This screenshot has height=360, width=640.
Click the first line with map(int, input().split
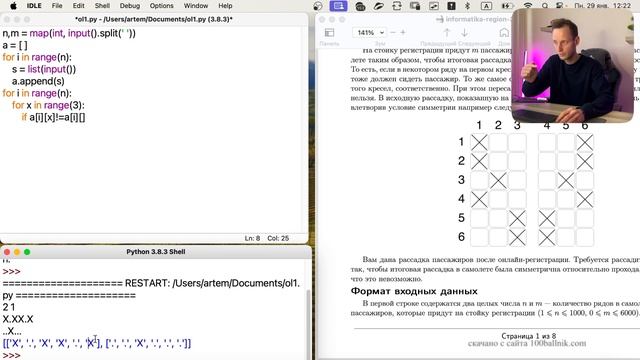[x=69, y=33]
